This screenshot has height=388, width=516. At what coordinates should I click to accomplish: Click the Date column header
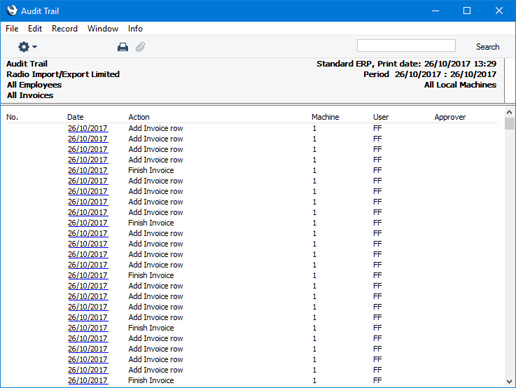point(75,117)
